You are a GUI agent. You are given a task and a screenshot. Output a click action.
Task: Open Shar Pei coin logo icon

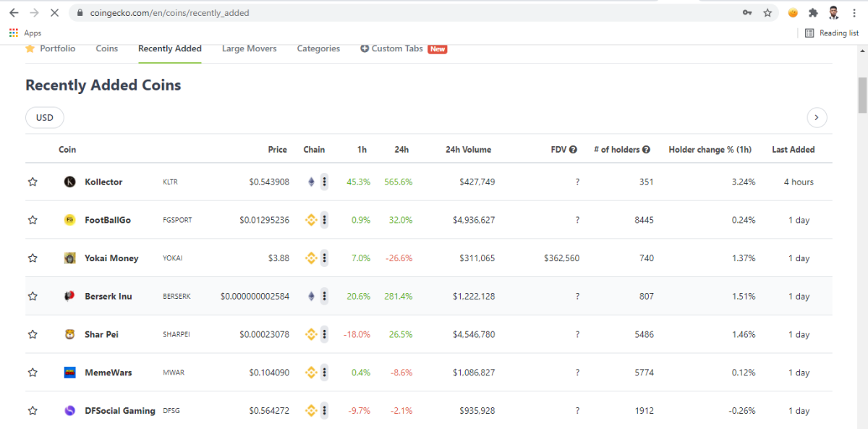(70, 335)
